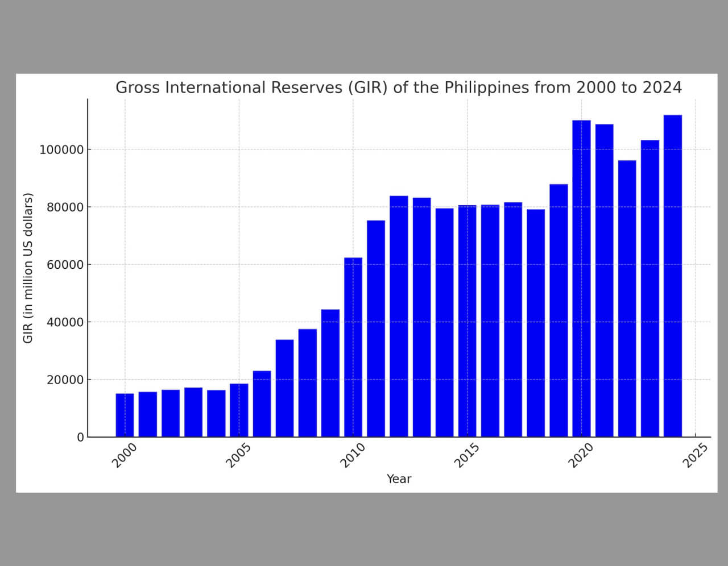This screenshot has width=728, height=566.
Task: Click the x-axis tick label 2020
Action: tap(581, 456)
